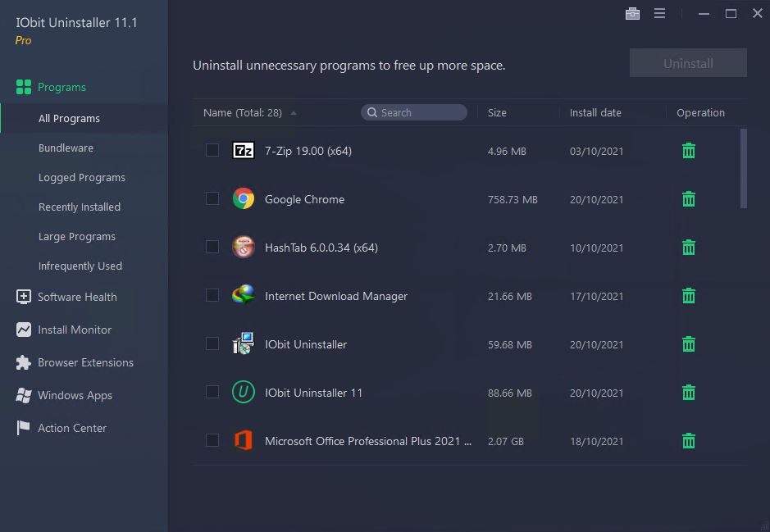The width and height of the screenshot is (770, 532).
Task: Click trash icon for IObit Uninstaller 11
Action: 689,392
